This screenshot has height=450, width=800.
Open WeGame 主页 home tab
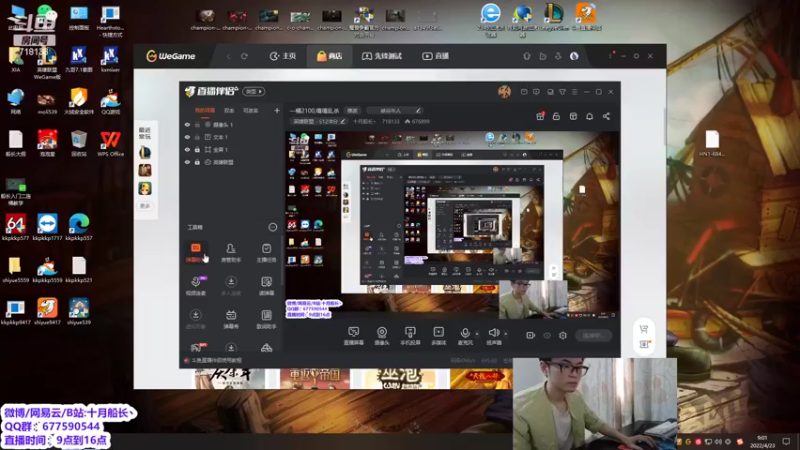coord(283,56)
